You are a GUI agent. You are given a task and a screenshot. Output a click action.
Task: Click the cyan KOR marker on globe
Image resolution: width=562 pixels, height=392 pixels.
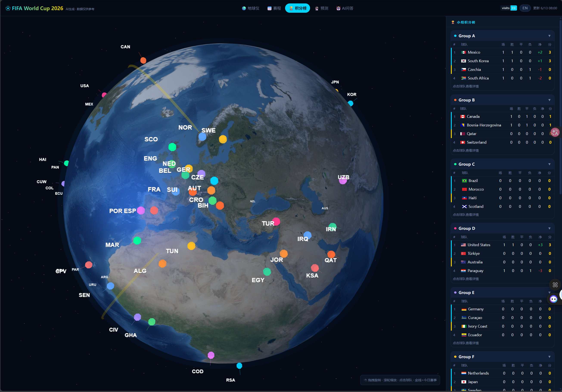[351, 103]
